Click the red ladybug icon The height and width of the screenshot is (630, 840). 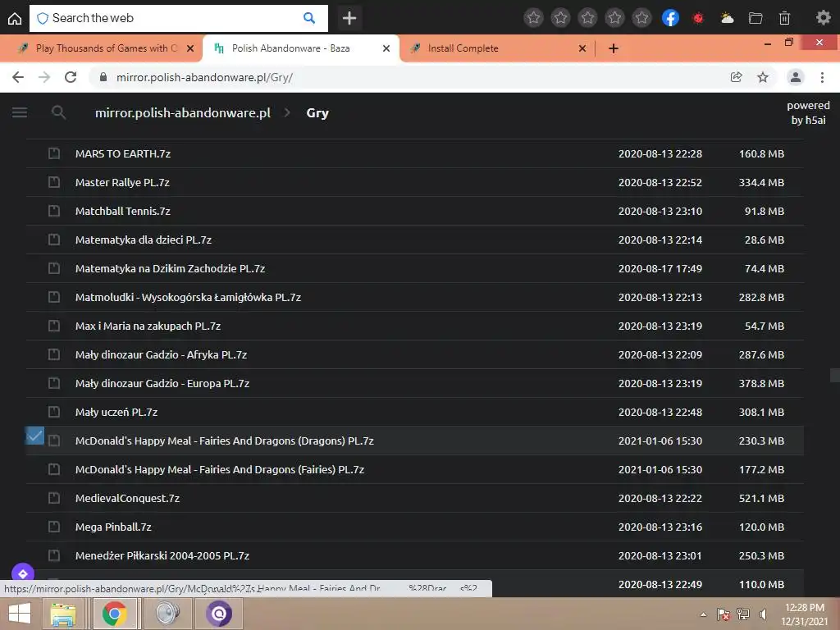click(698, 18)
